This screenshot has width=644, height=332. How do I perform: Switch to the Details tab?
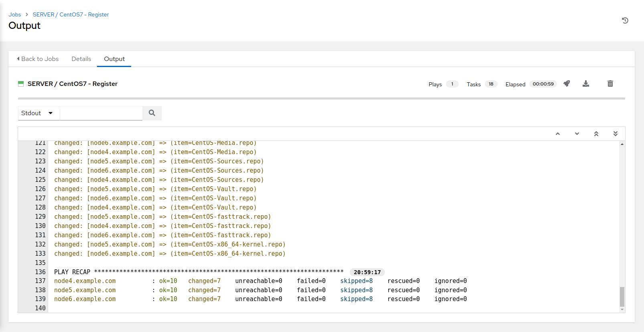click(x=81, y=59)
